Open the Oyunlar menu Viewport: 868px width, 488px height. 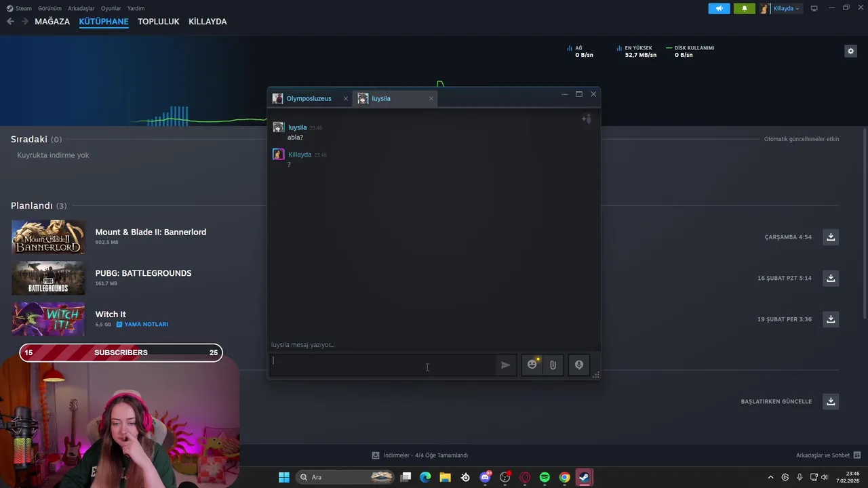tap(111, 8)
